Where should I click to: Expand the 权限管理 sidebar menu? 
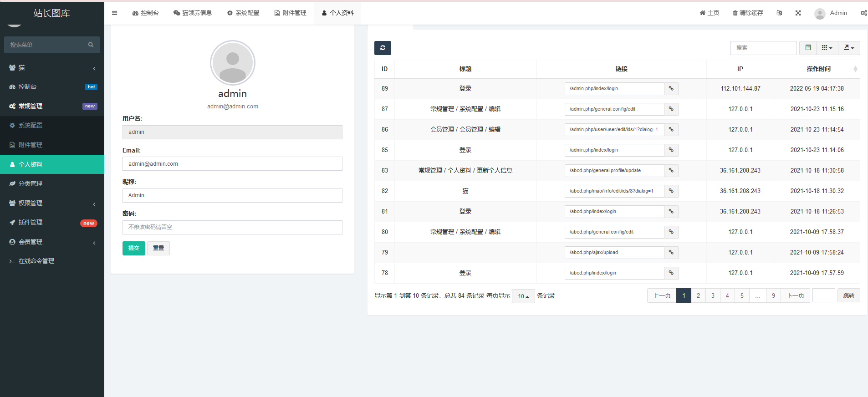coord(52,204)
